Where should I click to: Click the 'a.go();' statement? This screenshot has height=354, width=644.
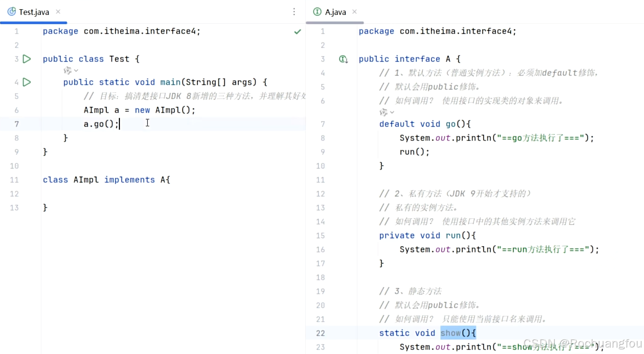point(101,124)
